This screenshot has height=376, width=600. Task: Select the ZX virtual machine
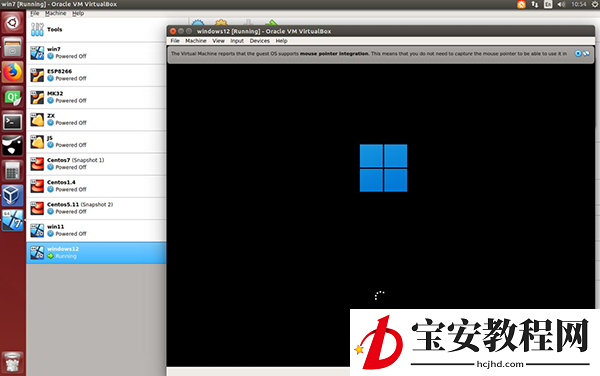[96, 119]
